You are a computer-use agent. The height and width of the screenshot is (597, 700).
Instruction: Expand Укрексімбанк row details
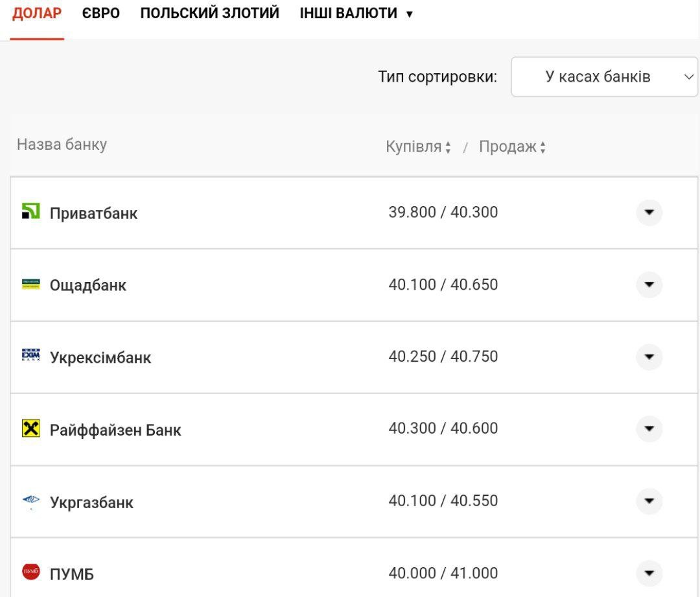(x=649, y=357)
